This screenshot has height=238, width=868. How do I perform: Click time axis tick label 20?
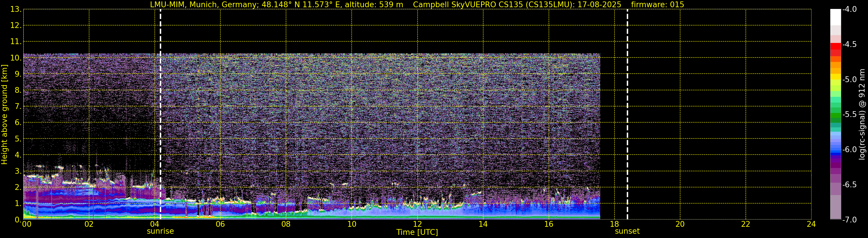tap(680, 224)
